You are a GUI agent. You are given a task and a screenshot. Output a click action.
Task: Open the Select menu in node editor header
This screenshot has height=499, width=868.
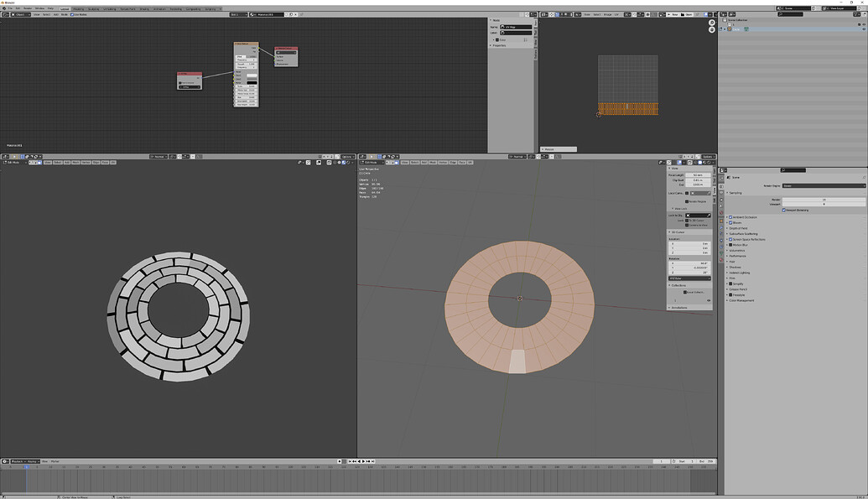pyautogui.click(x=46, y=14)
